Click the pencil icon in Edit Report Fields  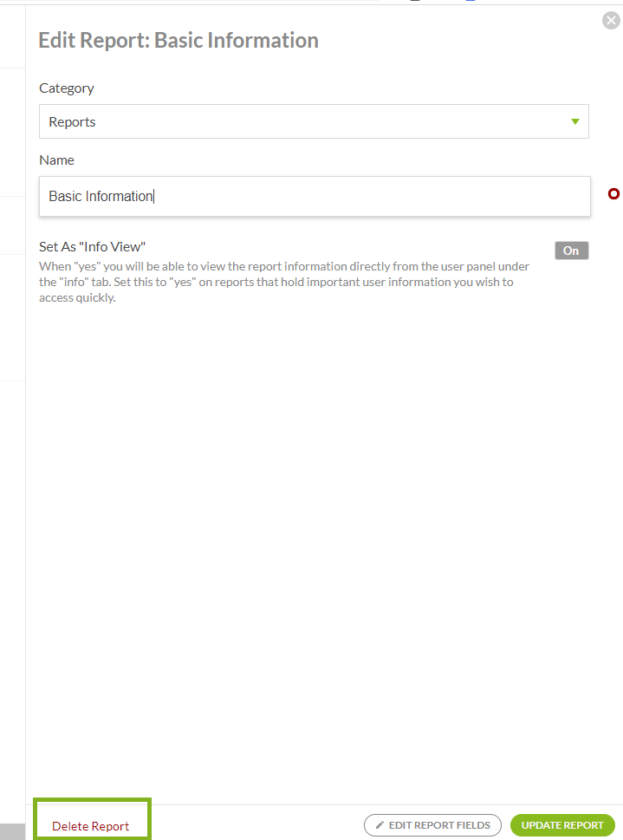pos(380,825)
